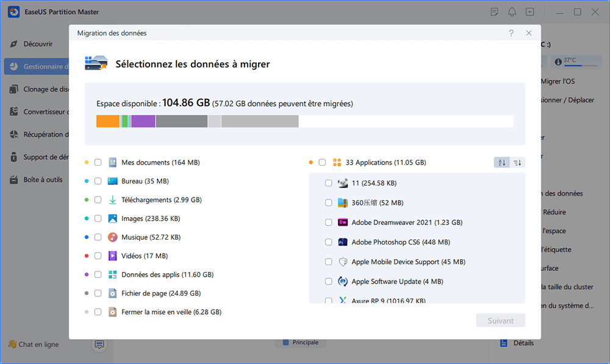Check the Données des applis checkbox
This screenshot has height=364, width=610.
tap(98, 274)
